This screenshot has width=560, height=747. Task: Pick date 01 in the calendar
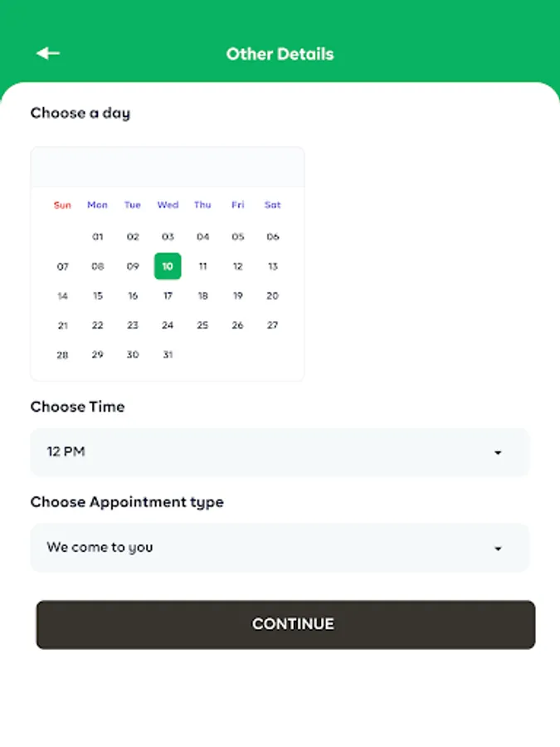[98, 237]
